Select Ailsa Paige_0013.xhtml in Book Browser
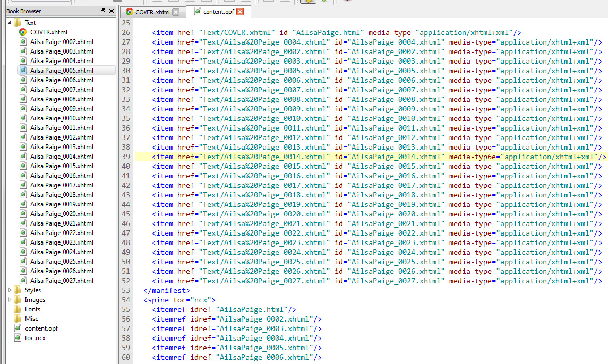Screen dimensions: 608x364 coord(62,147)
